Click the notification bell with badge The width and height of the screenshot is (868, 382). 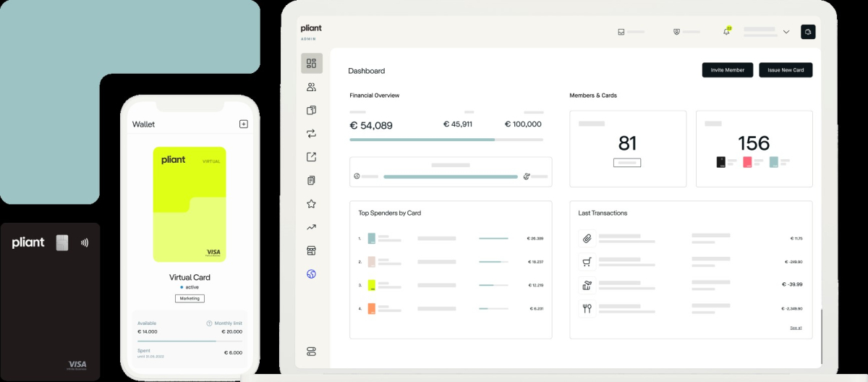727,32
